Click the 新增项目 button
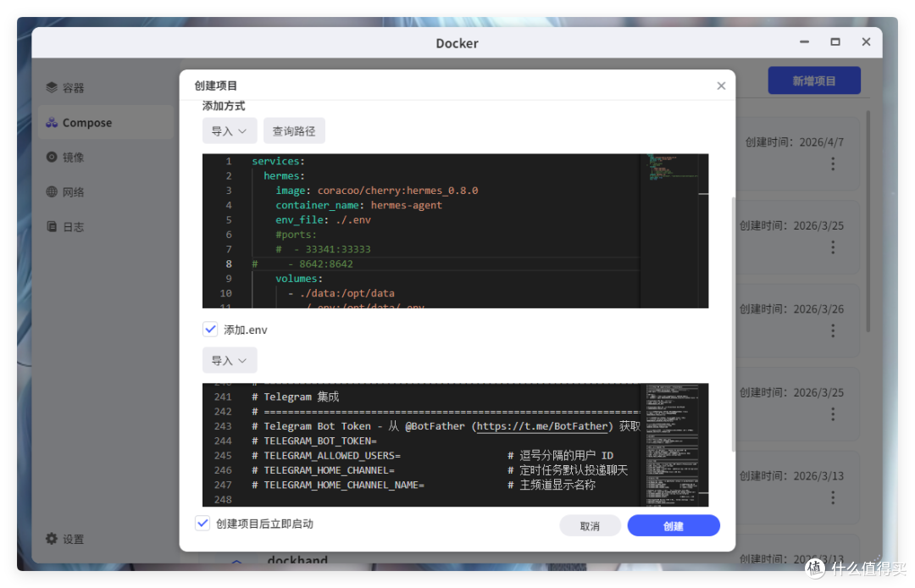Image resolution: width=915 pixels, height=588 pixels. click(814, 80)
